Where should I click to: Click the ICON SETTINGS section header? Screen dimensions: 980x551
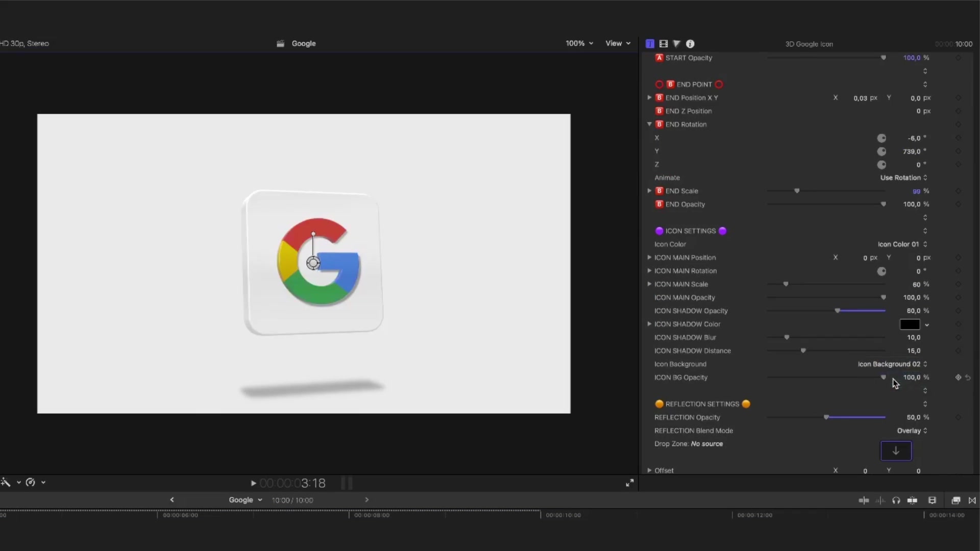pyautogui.click(x=691, y=231)
